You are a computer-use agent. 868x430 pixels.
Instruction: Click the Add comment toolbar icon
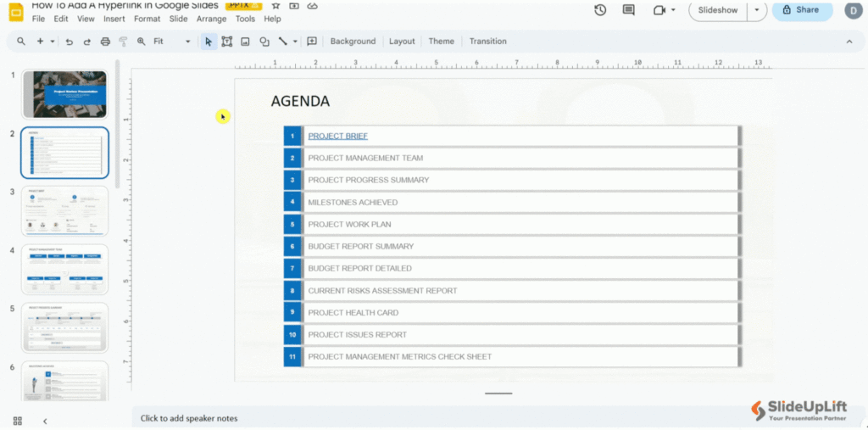pyautogui.click(x=312, y=41)
